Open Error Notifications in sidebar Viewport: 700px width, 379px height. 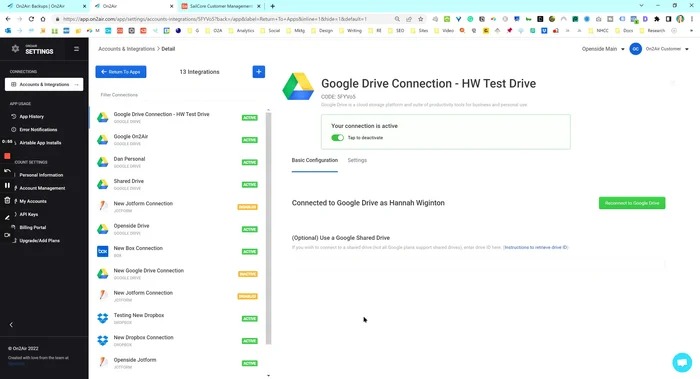click(38, 129)
